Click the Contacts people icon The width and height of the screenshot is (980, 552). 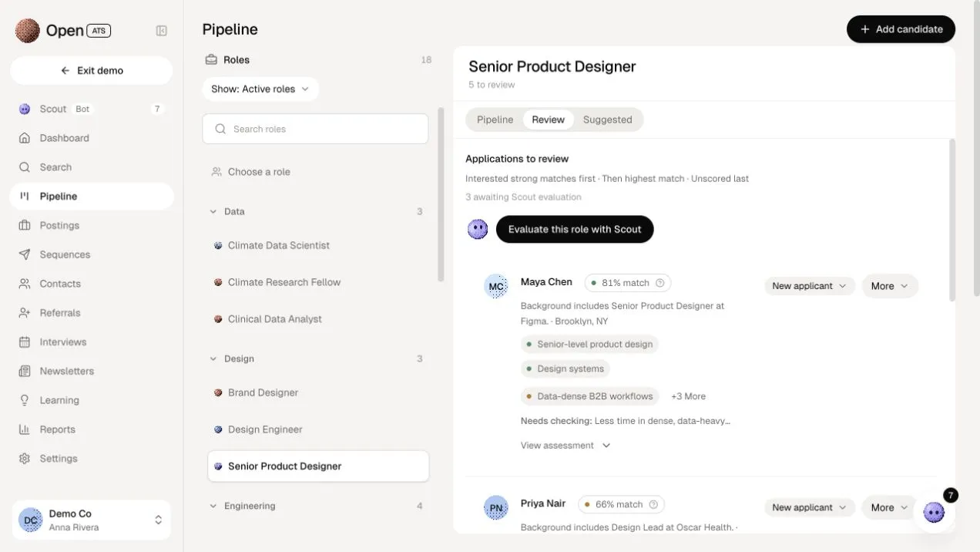25,284
